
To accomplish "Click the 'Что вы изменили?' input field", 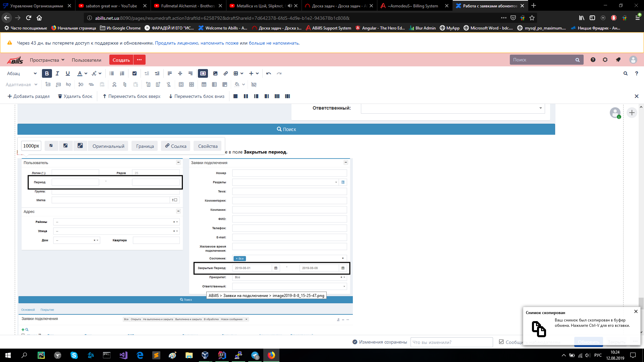I will click(x=451, y=342).
